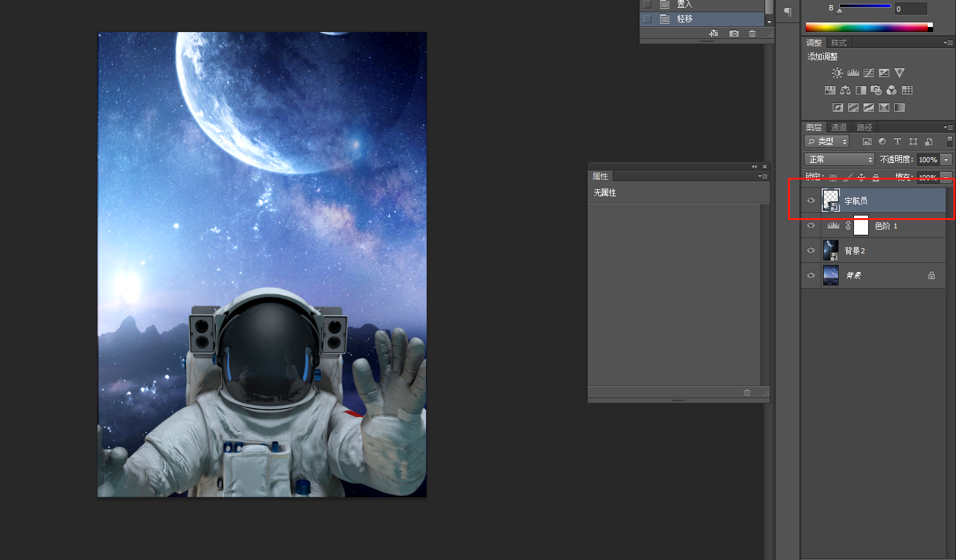Hide the 背景2 layer
956x560 pixels.
[x=811, y=251]
